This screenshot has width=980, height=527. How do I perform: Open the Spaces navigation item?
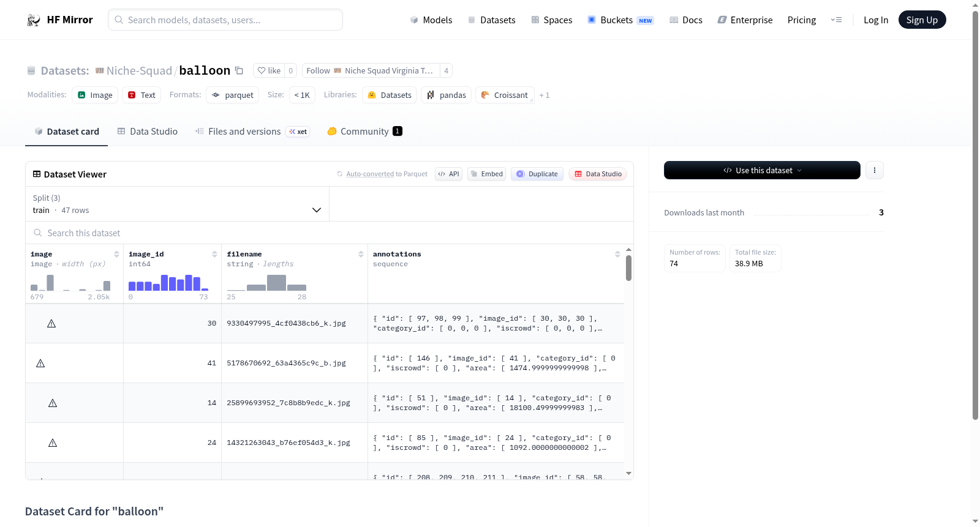coord(552,20)
